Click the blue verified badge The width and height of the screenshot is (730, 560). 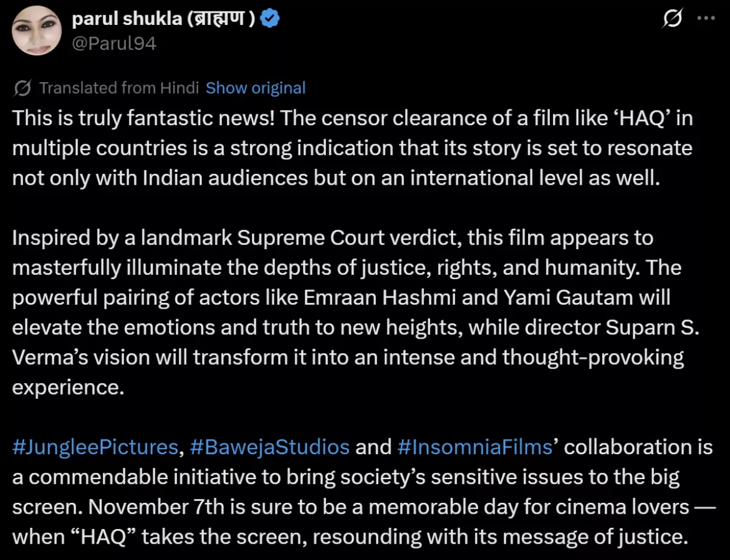(270, 19)
